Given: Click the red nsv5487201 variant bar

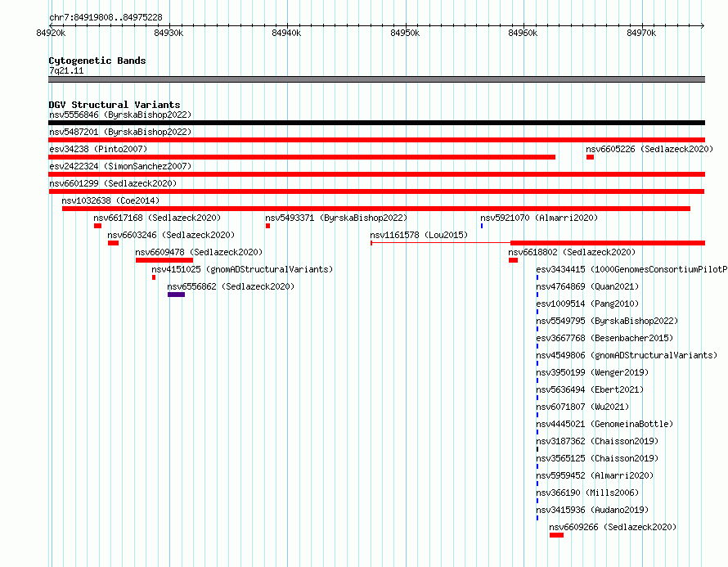Looking at the screenshot, I should 376,140.
